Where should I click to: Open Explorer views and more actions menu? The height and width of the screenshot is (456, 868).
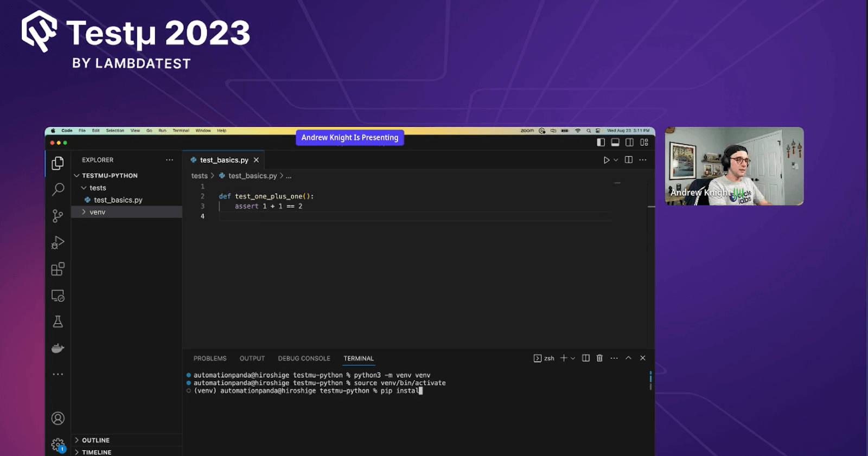pos(169,160)
